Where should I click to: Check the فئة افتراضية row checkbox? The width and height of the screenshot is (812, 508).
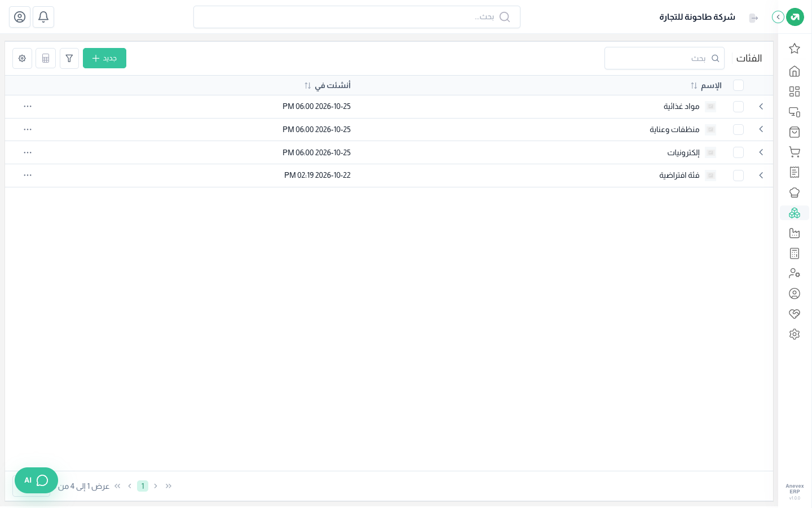pyautogui.click(x=738, y=176)
